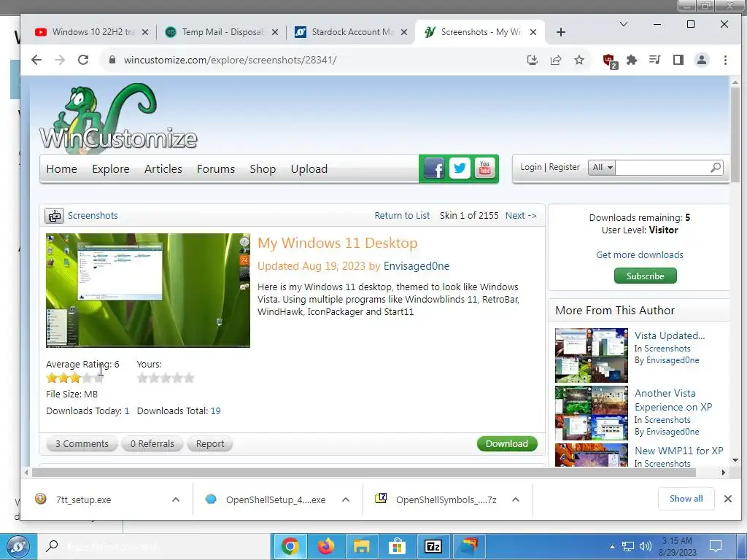Go to the Next skin link
Viewport: 747px width, 560px height.
click(521, 216)
